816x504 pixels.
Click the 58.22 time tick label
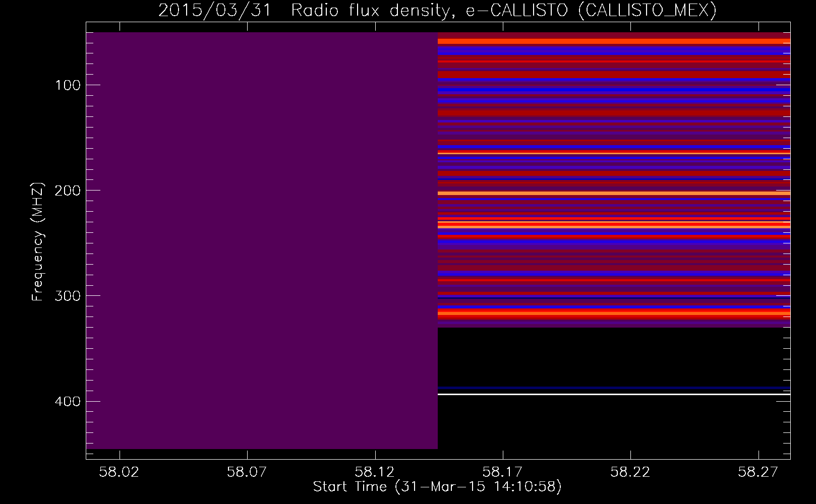point(630,472)
